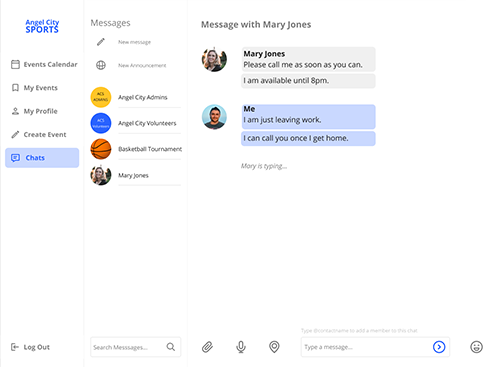Open Basketball Tournament group chat
This screenshot has width=502, height=367.
click(x=136, y=149)
